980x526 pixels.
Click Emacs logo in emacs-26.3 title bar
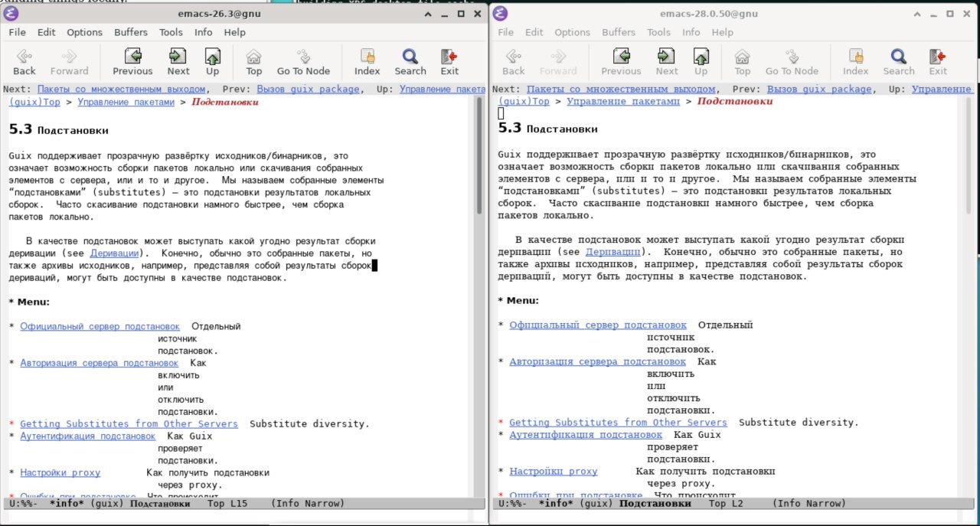point(11,13)
